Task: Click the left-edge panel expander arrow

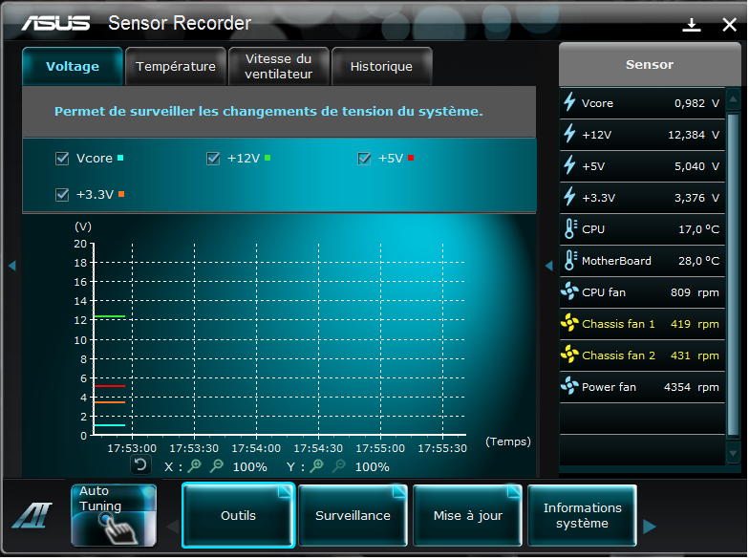Action: click(x=11, y=266)
